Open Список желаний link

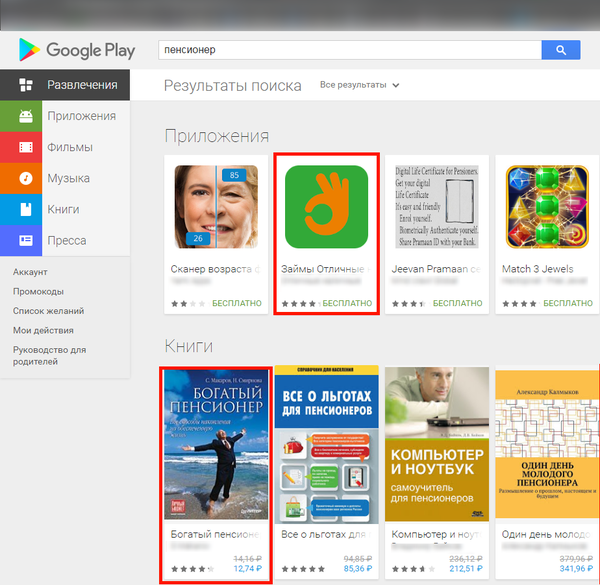(48, 311)
